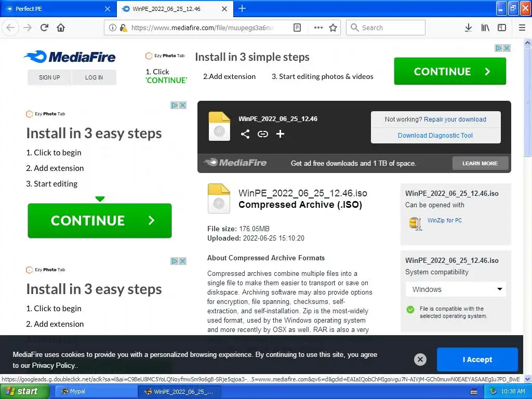The width and height of the screenshot is (532, 399).
Task: Click the 'About Compressed Archive Formats' heading
Action: tap(266, 258)
